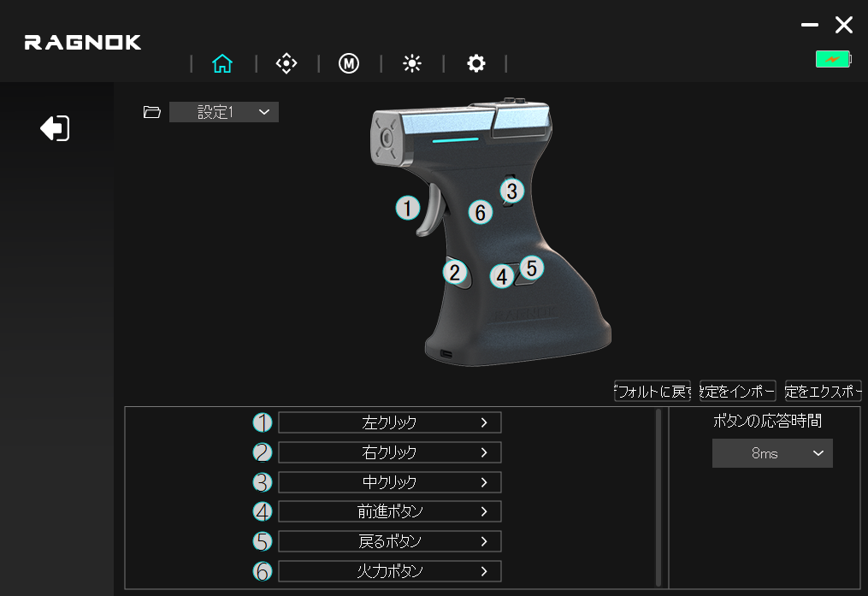Open the 前進ボタン assignment menu
This screenshot has width=868, height=596.
(x=390, y=511)
